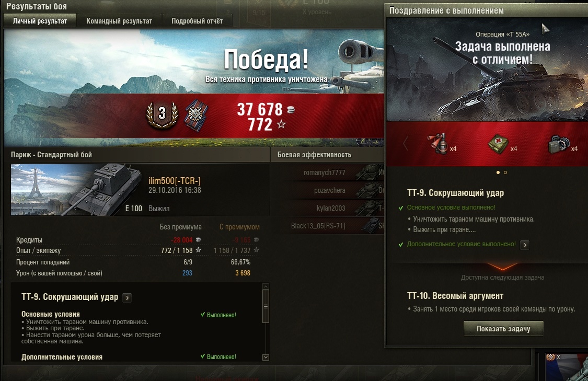Open the Подробный отчёт tab
Screen dimensions: 588x381
tap(197, 21)
